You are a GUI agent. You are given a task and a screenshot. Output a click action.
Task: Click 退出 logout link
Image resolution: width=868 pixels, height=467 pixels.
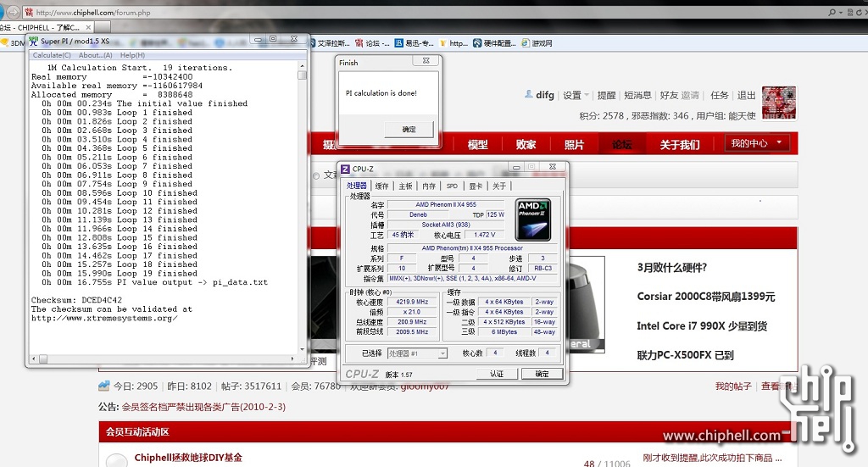[x=746, y=95]
